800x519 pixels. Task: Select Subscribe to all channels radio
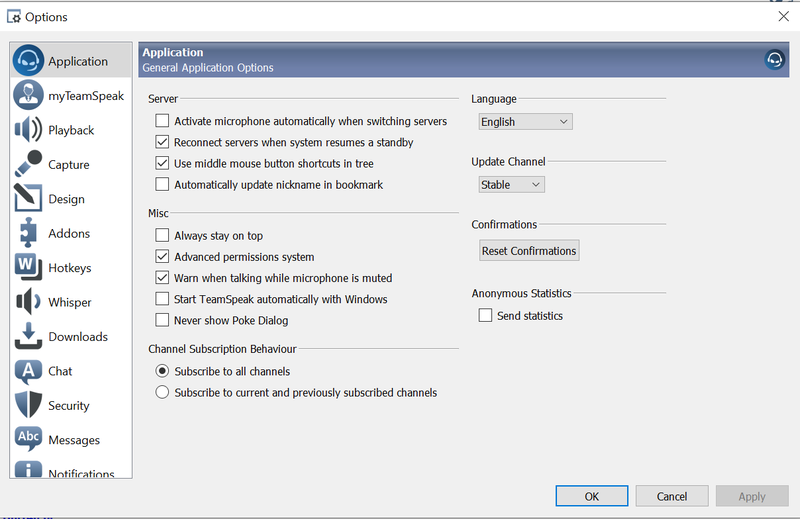coord(162,371)
